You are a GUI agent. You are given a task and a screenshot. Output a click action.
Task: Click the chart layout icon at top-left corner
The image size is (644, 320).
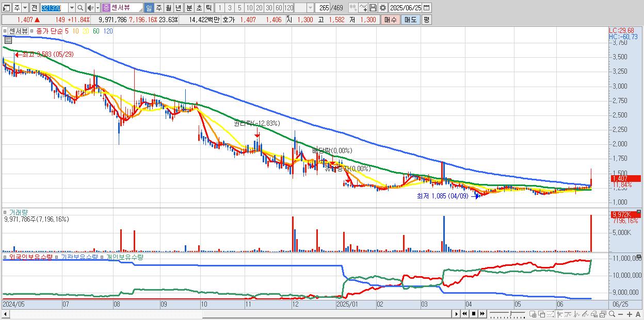pyautogui.click(x=7, y=8)
